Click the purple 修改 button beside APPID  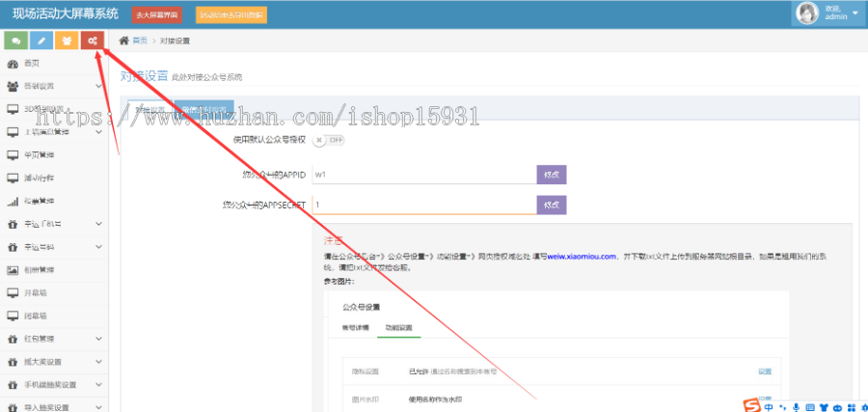coord(551,175)
